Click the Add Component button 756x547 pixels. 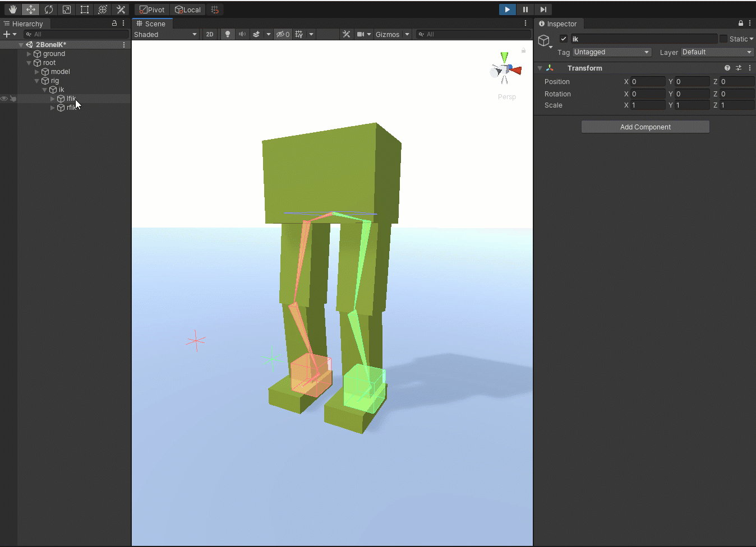[645, 126]
